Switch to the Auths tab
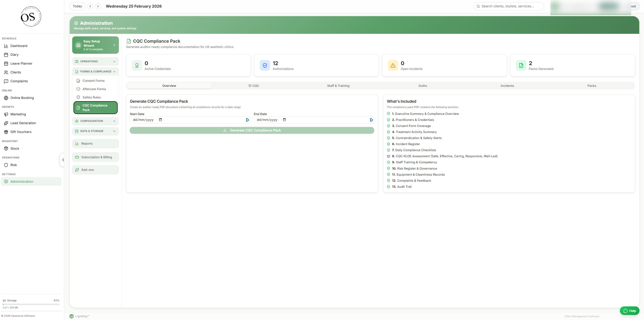 pyautogui.click(x=423, y=86)
